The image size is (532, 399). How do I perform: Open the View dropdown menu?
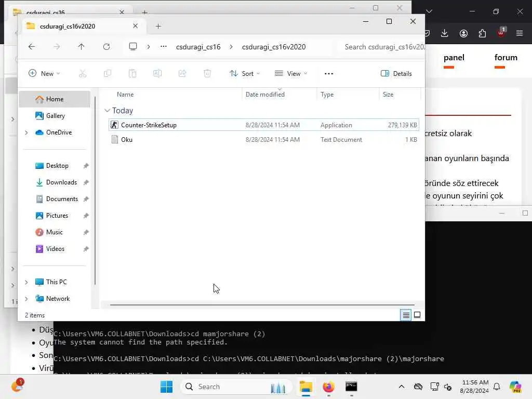coord(291,74)
